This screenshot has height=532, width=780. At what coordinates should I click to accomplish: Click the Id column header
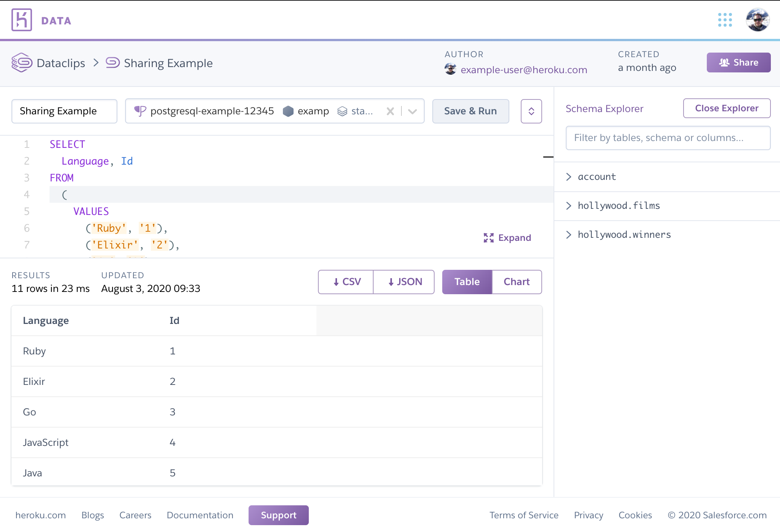(174, 320)
